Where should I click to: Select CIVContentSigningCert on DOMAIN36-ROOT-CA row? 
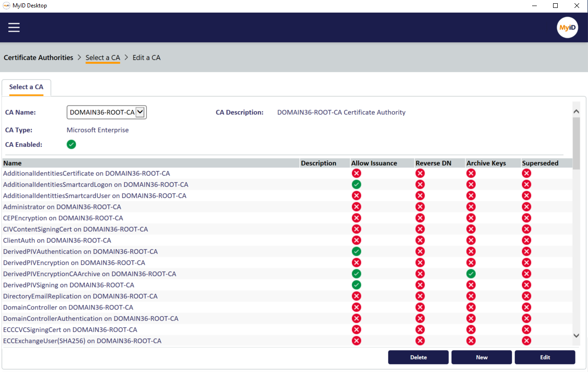click(287, 229)
